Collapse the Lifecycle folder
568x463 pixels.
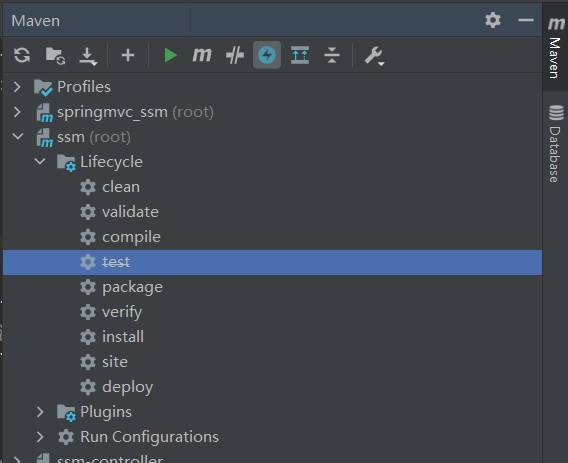point(40,161)
